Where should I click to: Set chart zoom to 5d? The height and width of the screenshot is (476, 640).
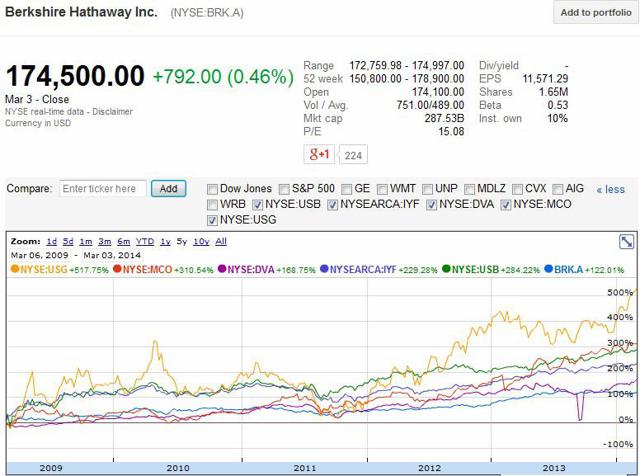[x=68, y=241]
